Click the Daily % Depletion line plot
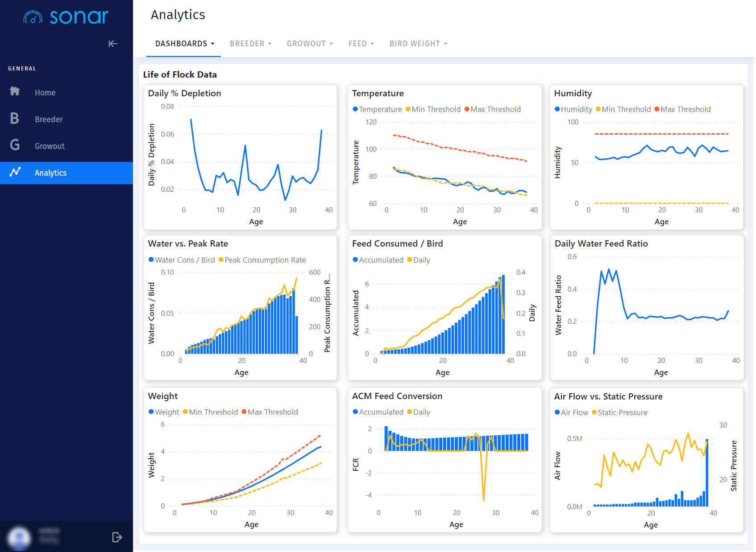 pyautogui.click(x=256, y=160)
